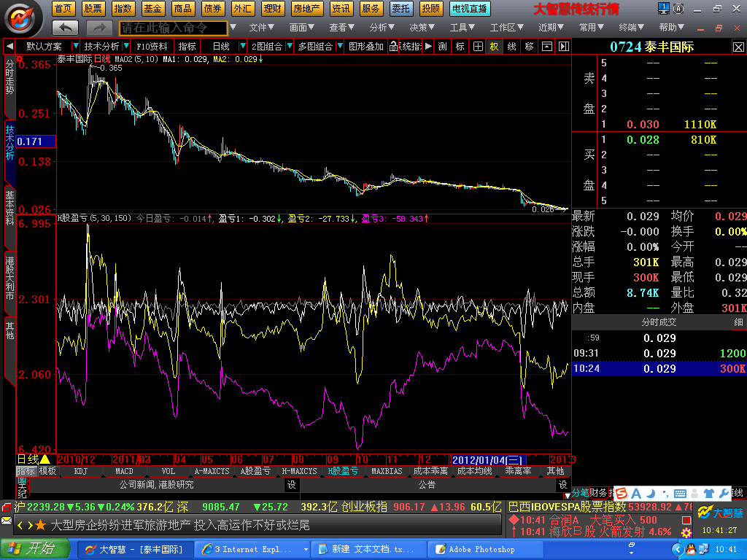Switch to the MACD indicator tab
The image size is (747, 560).
[124, 471]
